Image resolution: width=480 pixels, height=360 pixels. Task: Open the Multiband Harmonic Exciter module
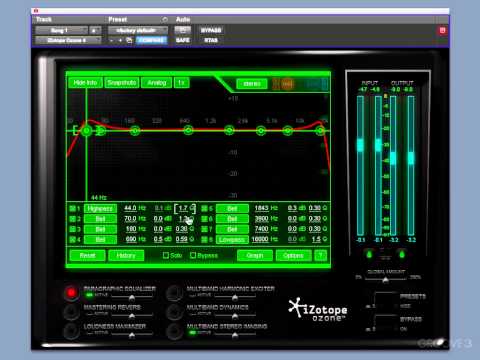click(x=174, y=293)
